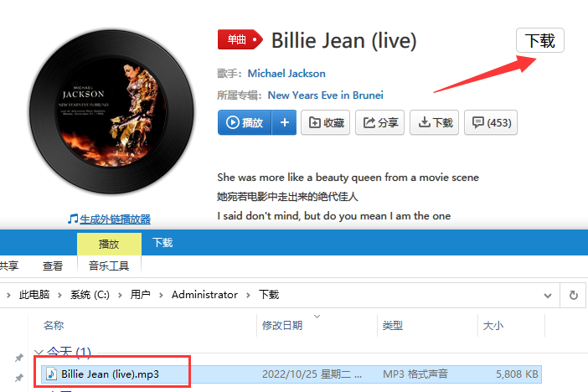The height and width of the screenshot is (392, 588).
Task: Select the 播放 ribbon tab in Explorer
Action: coord(109,245)
